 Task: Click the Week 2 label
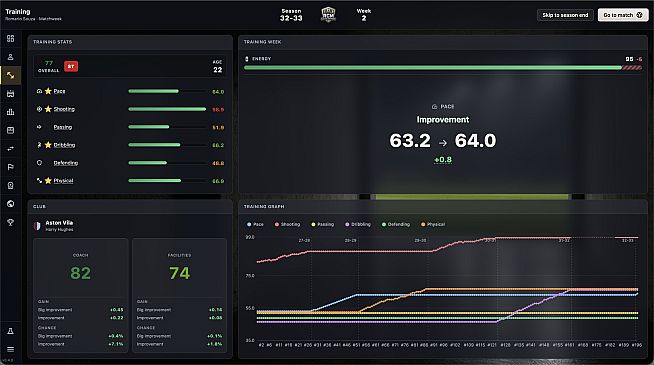tap(364, 15)
